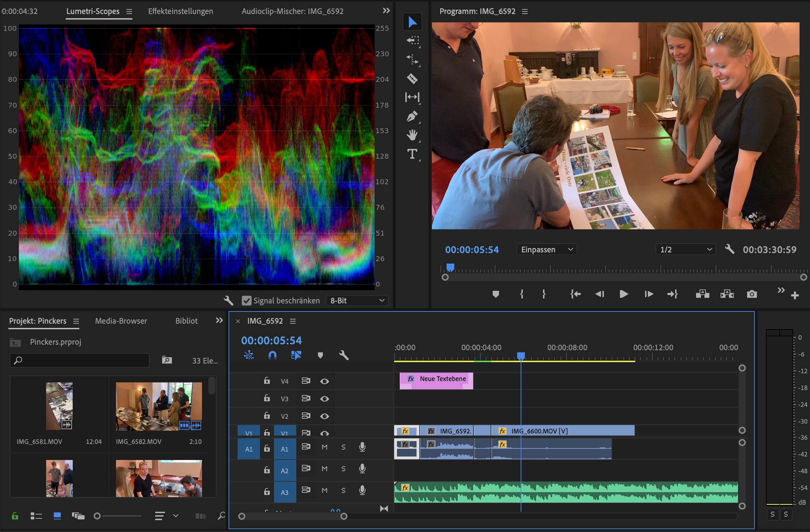Select the Slip tool
Screen dimensions: 810x532
click(x=412, y=97)
